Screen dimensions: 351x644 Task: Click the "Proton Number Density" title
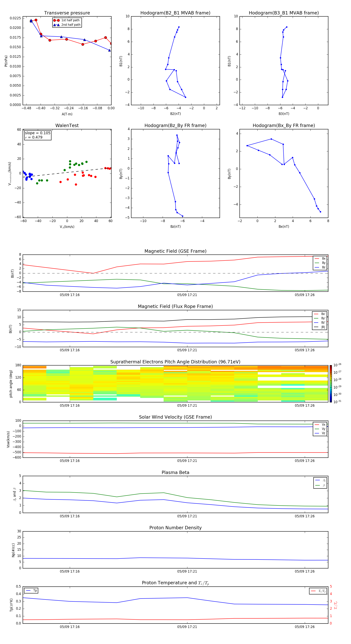point(175,528)
